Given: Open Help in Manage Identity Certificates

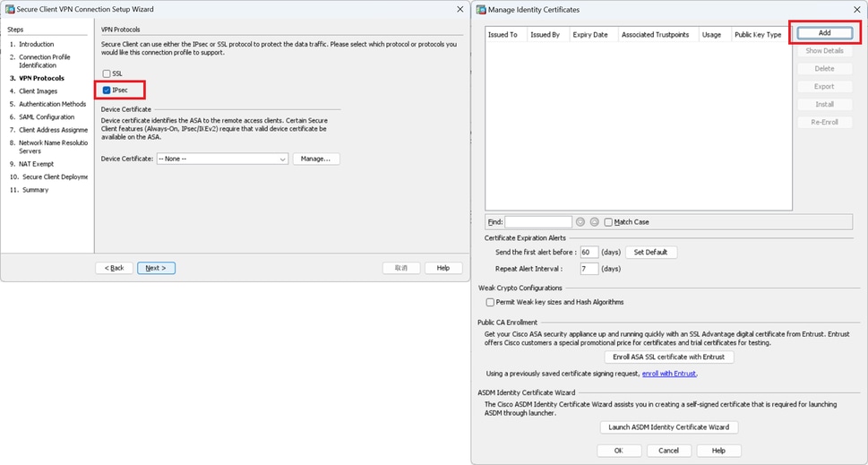Looking at the screenshot, I should 718,451.
